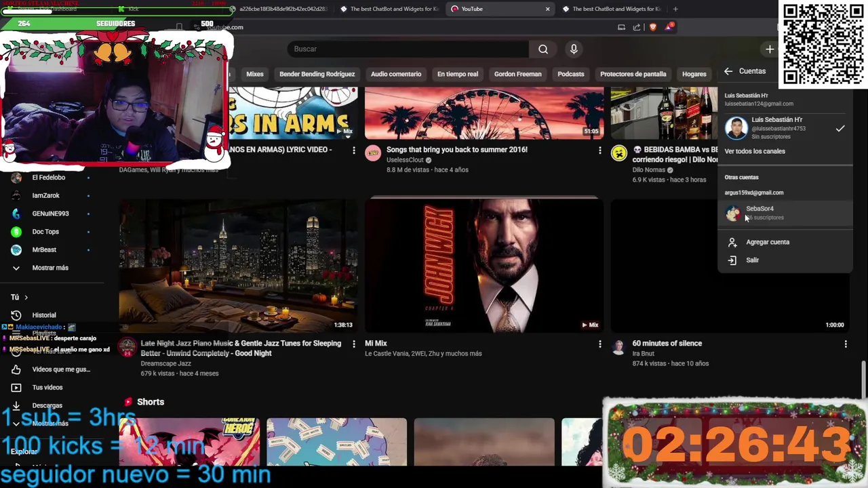868x488 pixels.
Task: Open John Wick Mi Mix thumbnail
Action: pos(484,264)
